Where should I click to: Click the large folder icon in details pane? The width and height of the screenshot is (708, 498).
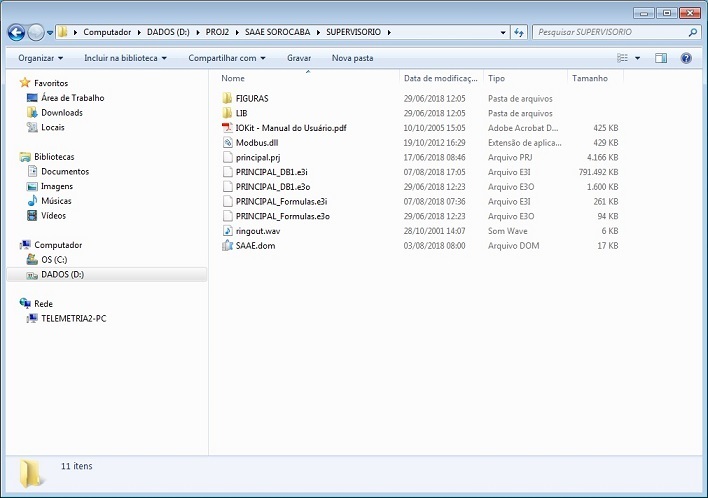coord(31,474)
